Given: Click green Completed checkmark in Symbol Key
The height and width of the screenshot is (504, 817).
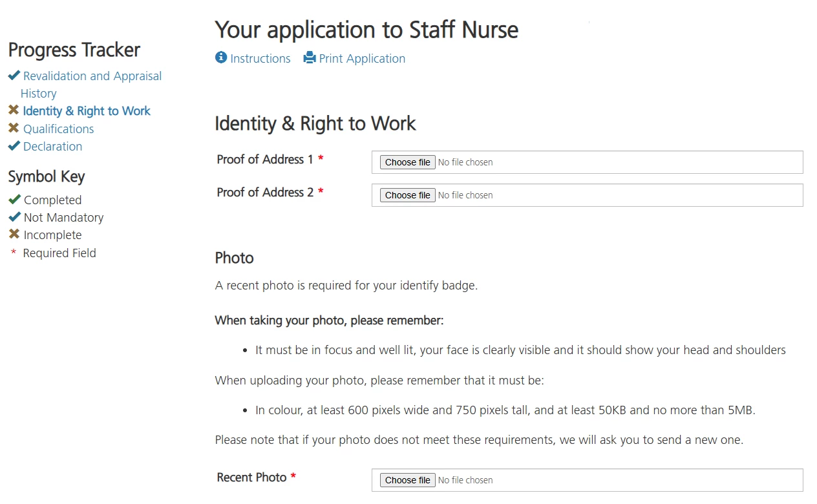Looking at the screenshot, I should pos(14,200).
